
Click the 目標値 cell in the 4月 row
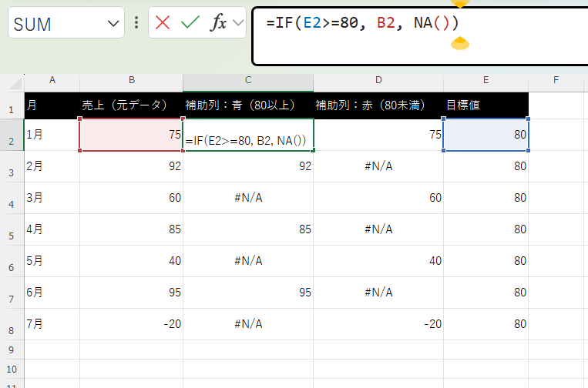coord(486,229)
